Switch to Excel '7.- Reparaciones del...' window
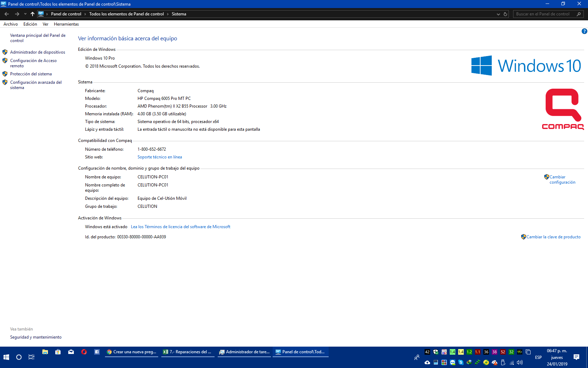The width and height of the screenshot is (588, 368). pos(188,352)
